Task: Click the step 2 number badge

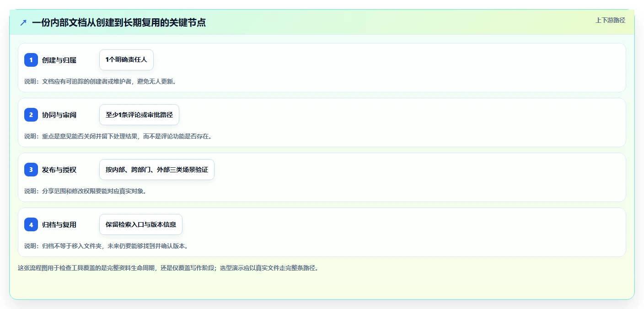Action: pyautogui.click(x=31, y=115)
